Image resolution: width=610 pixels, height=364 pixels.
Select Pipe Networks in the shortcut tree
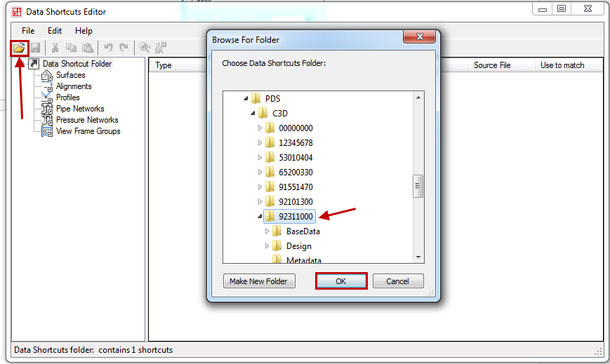pos(80,109)
